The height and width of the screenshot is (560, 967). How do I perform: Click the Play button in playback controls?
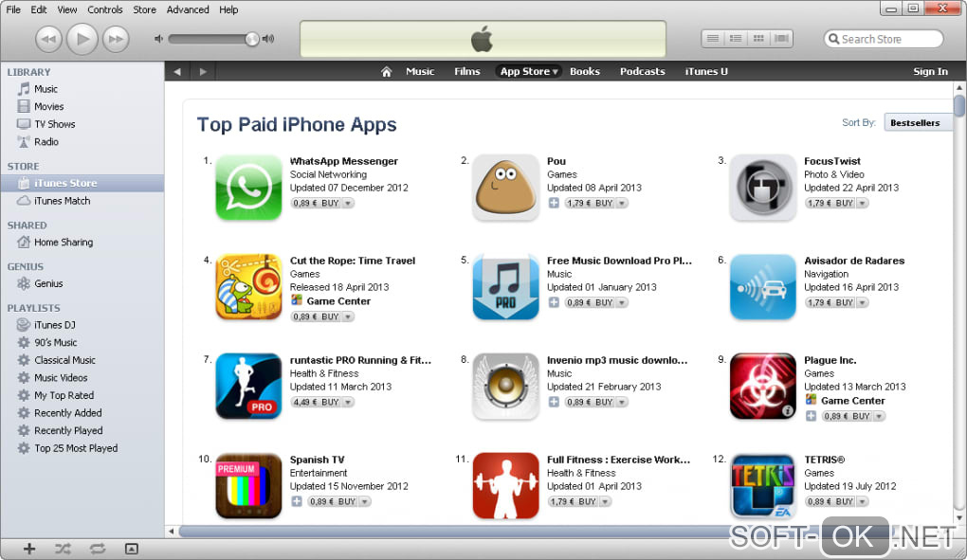point(82,40)
